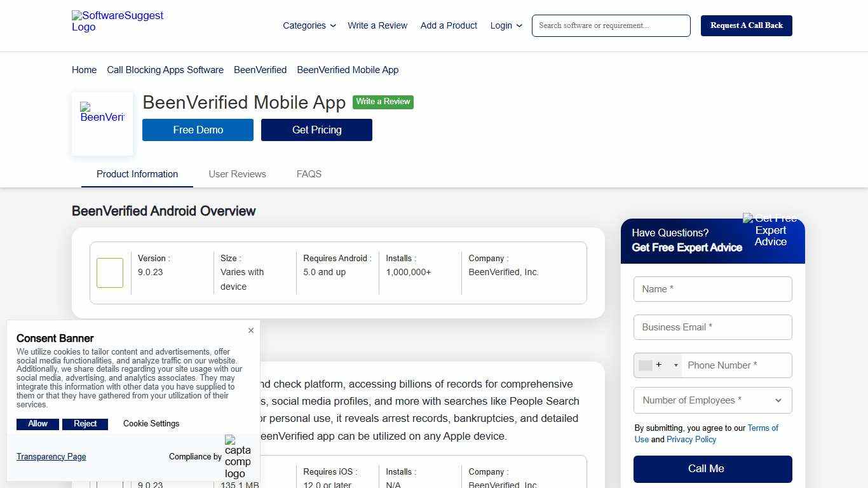Click Allow on the cookie consent banner
The height and width of the screenshot is (488, 868).
pos(37,424)
